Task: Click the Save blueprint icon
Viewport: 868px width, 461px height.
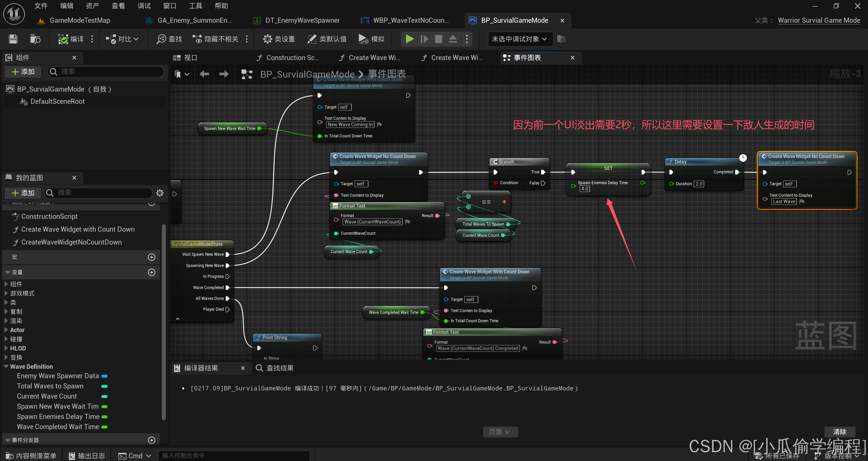Action: (x=13, y=39)
